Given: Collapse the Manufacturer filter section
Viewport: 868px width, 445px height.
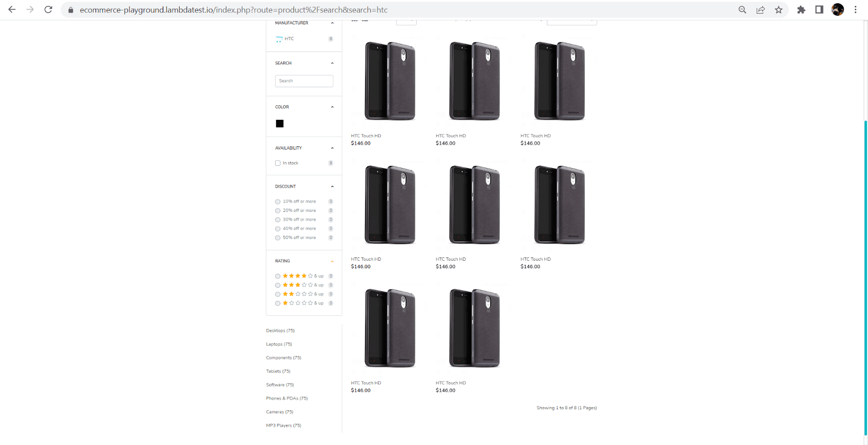Looking at the screenshot, I should click(332, 23).
